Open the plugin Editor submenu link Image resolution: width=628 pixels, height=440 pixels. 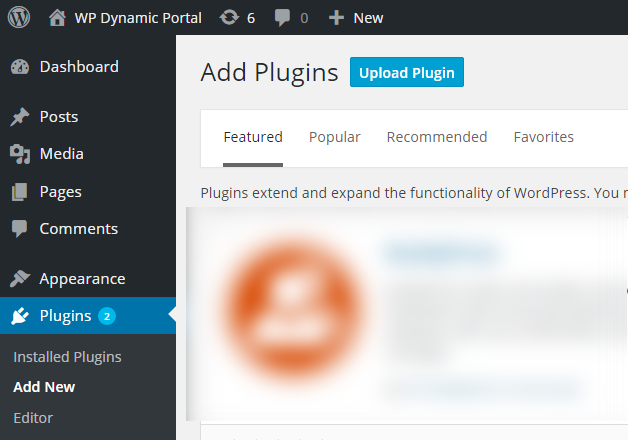tap(33, 418)
